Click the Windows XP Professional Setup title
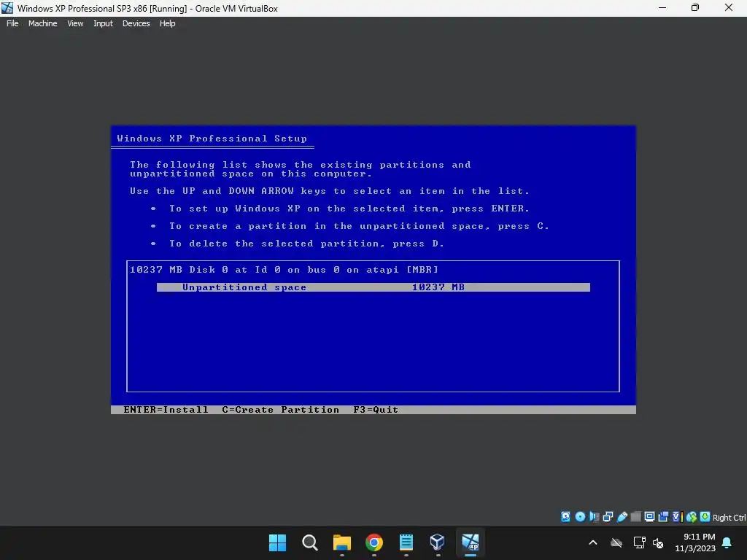The image size is (747, 560). [212, 139]
